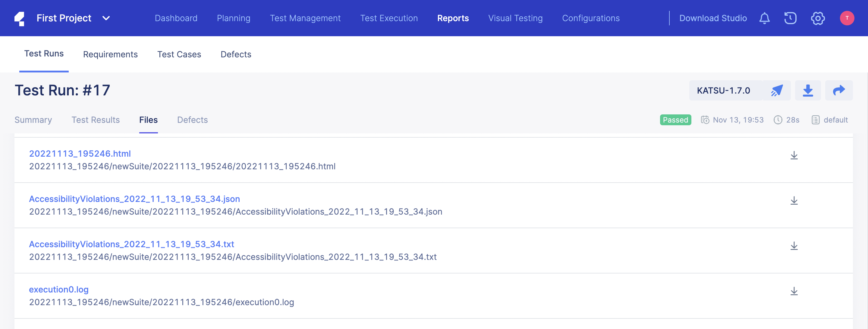Open the activity history panel

click(x=791, y=18)
